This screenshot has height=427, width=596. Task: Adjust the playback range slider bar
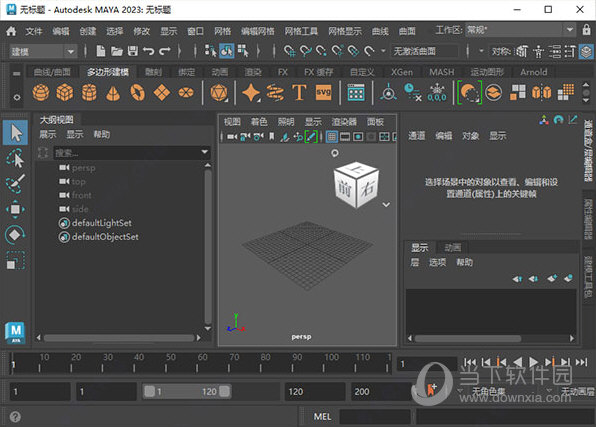[x=187, y=391]
